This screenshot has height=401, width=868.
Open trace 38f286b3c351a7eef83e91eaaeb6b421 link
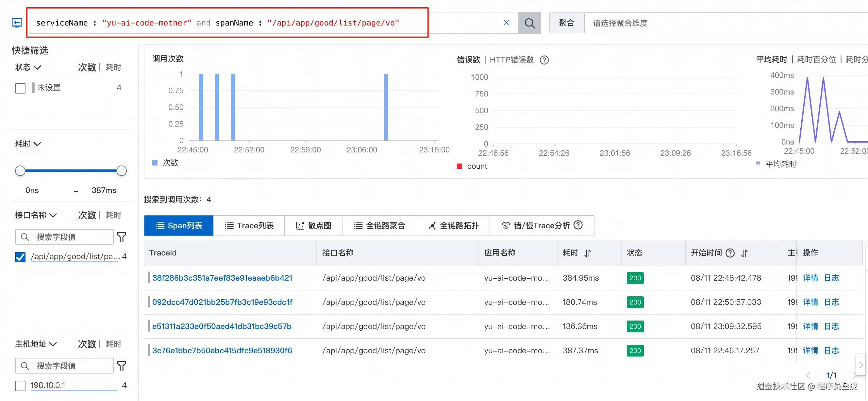[222, 278]
